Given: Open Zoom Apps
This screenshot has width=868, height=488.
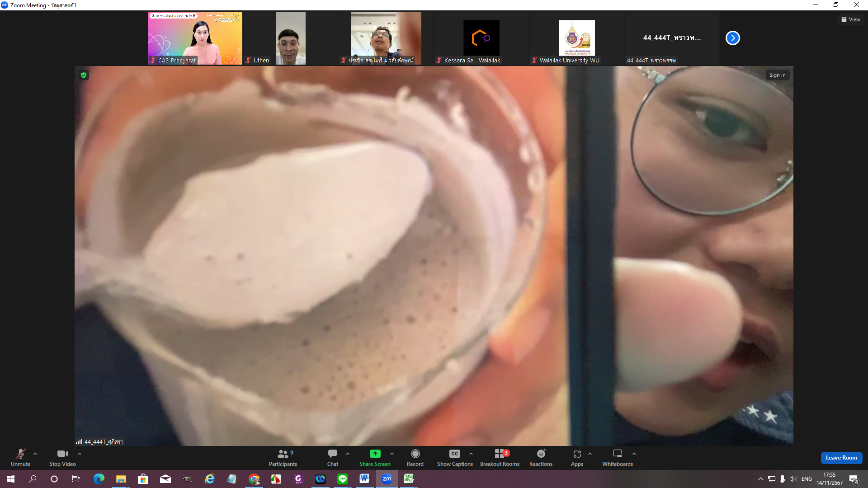Looking at the screenshot, I should (577, 457).
